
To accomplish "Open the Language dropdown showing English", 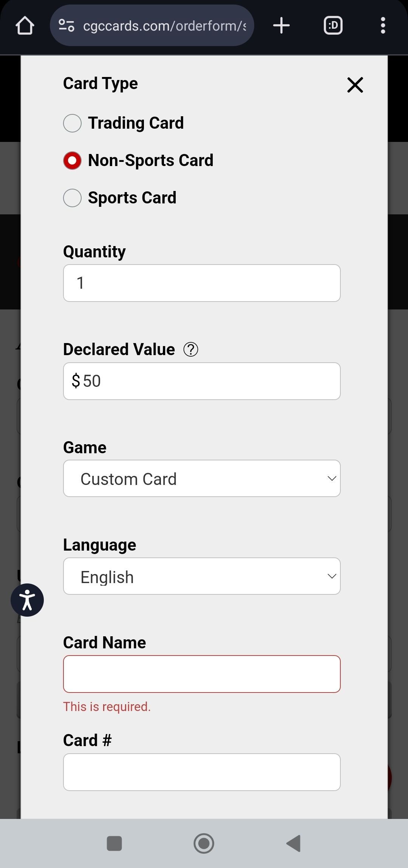I will pos(202,576).
